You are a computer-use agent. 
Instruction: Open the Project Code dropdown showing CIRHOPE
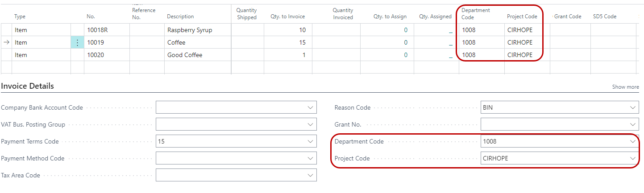(632, 158)
